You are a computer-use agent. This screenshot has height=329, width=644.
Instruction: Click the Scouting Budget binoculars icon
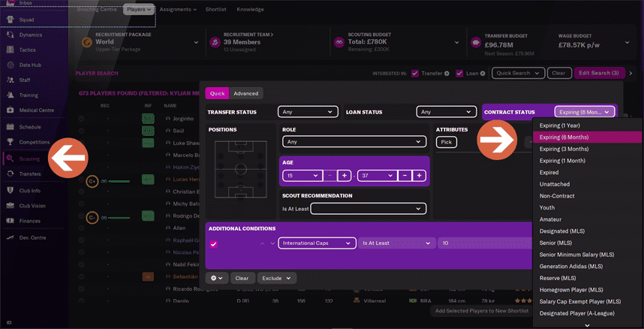[339, 42]
